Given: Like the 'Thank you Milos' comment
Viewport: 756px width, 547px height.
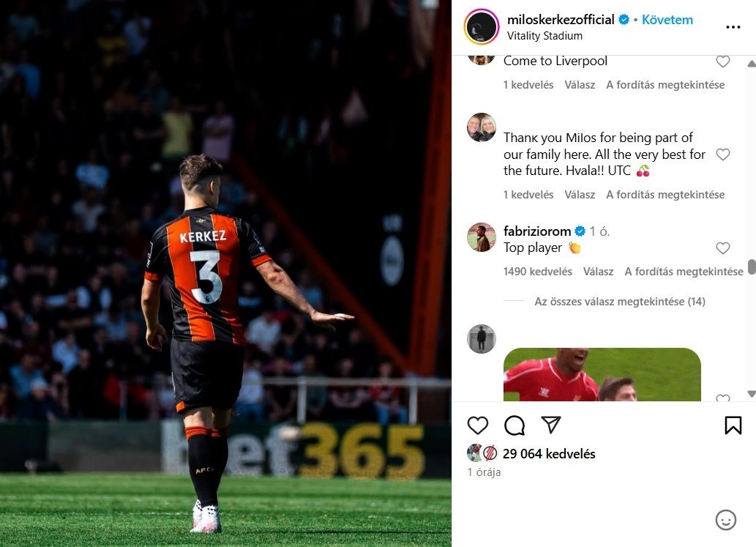Looking at the screenshot, I should [x=722, y=155].
